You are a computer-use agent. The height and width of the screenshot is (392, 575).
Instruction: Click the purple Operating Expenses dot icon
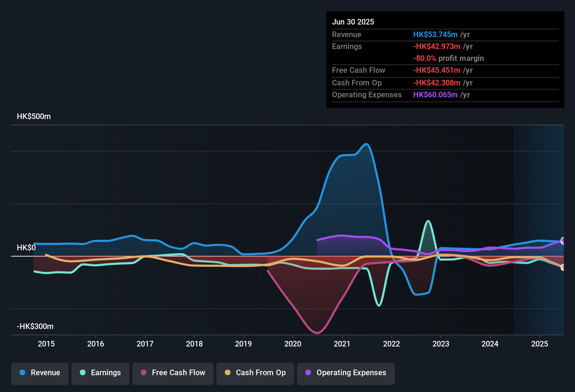tap(307, 373)
